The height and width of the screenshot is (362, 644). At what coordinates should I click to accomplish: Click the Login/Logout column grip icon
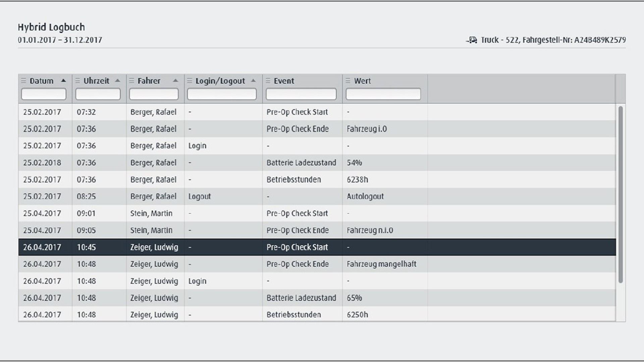coord(190,81)
